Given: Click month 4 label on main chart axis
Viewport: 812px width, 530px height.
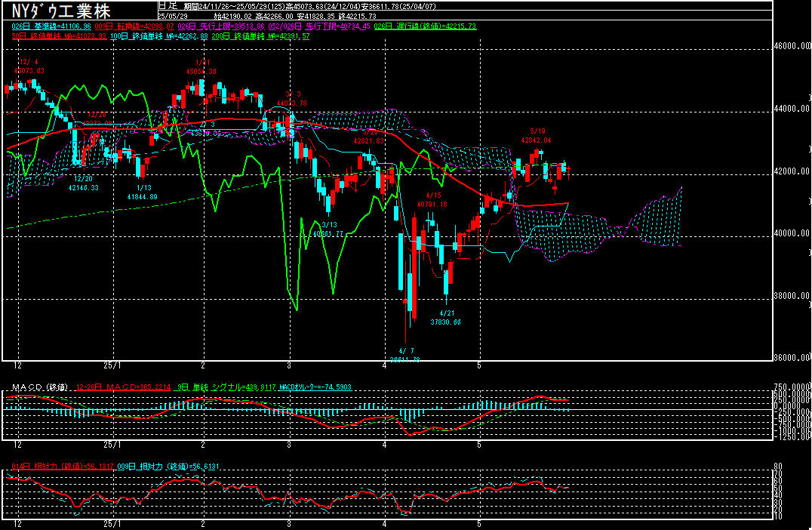Looking at the screenshot, I should [385, 365].
